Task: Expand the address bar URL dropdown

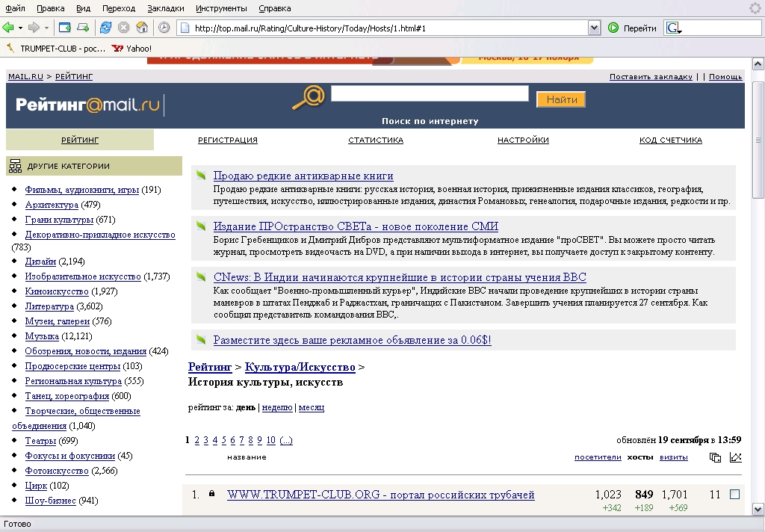Action: tap(594, 28)
